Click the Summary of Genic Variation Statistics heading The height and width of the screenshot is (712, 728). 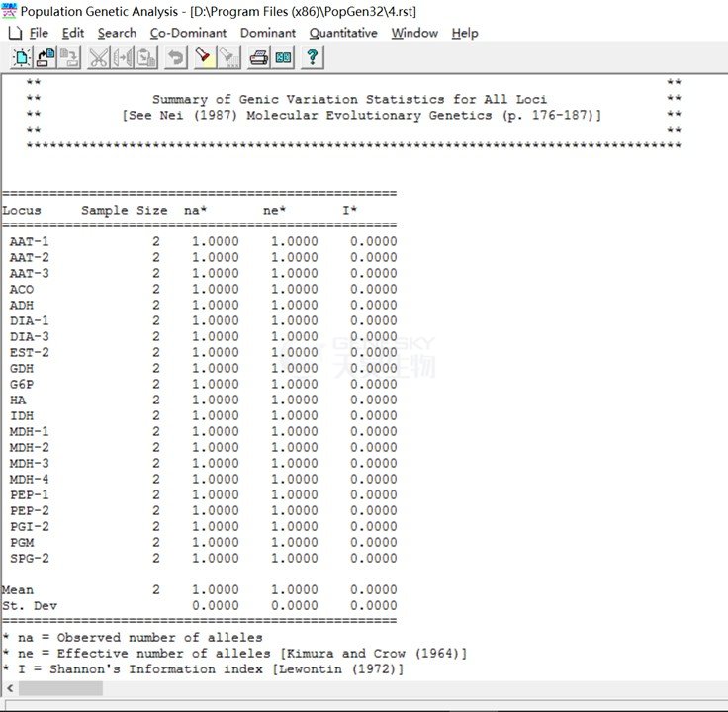(349, 99)
